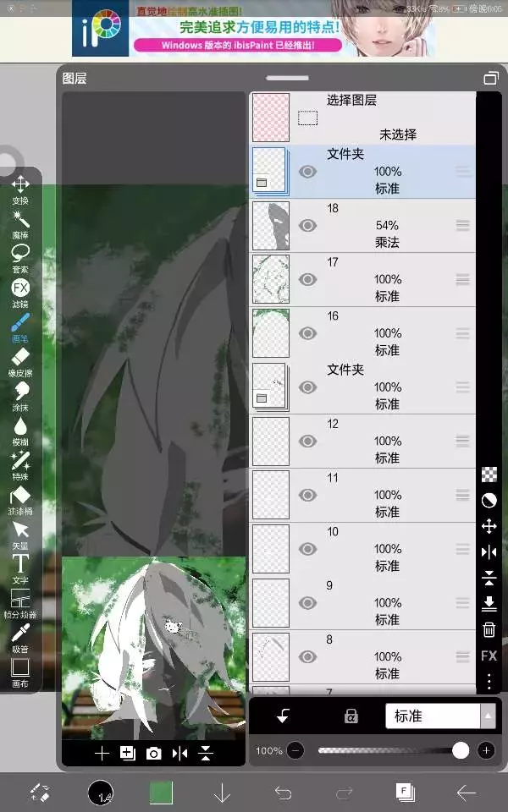508x812 pixels.
Task: Undo the last action
Action: [283, 793]
